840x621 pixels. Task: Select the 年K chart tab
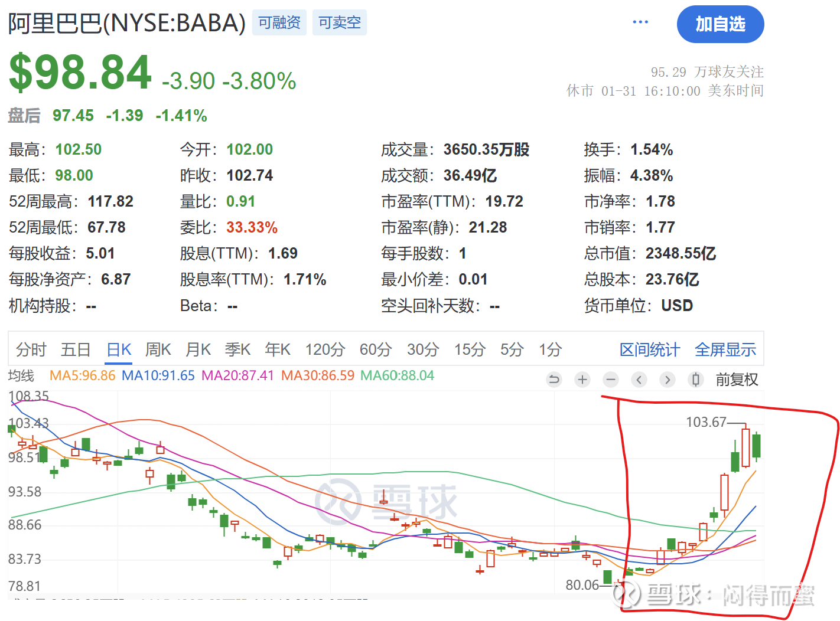(x=278, y=349)
